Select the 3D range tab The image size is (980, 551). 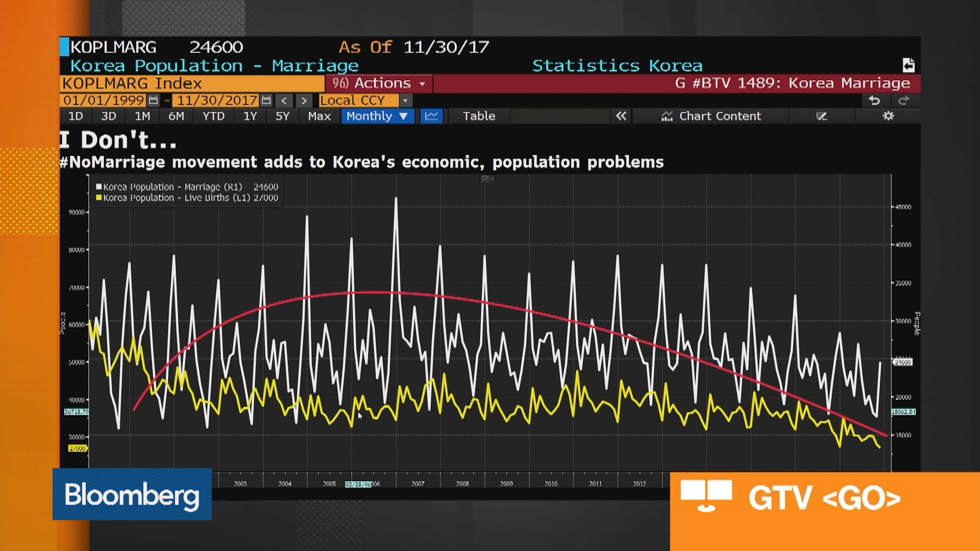[108, 116]
